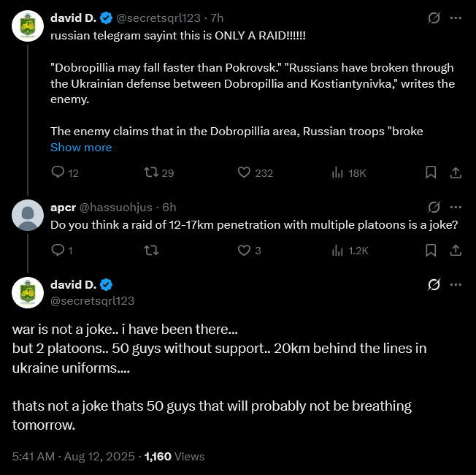Viewport: 476px width, 475px height.
Task: Reply to apcr's tweet
Action: (58, 251)
